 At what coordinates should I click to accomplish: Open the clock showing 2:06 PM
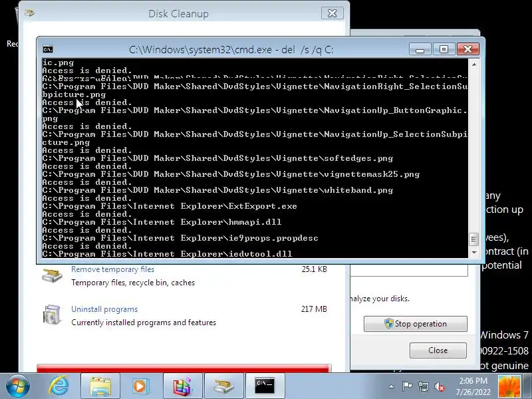point(473,380)
